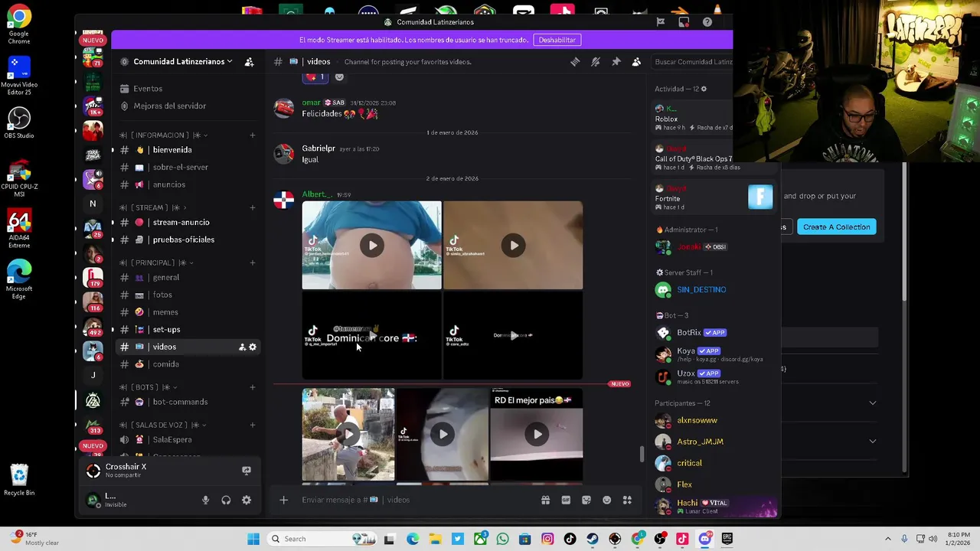Play the first video from Albert's post
Image resolution: width=980 pixels, height=551 pixels.
point(371,246)
